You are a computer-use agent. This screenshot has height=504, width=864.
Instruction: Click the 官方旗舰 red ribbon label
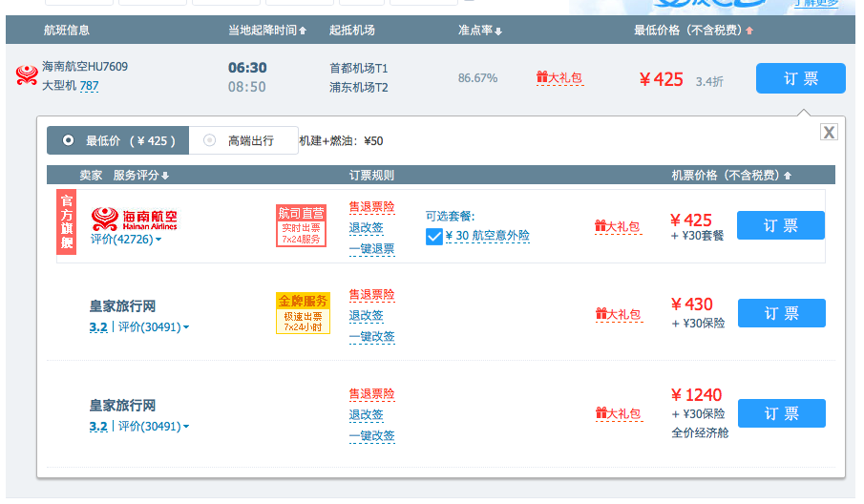pos(66,222)
